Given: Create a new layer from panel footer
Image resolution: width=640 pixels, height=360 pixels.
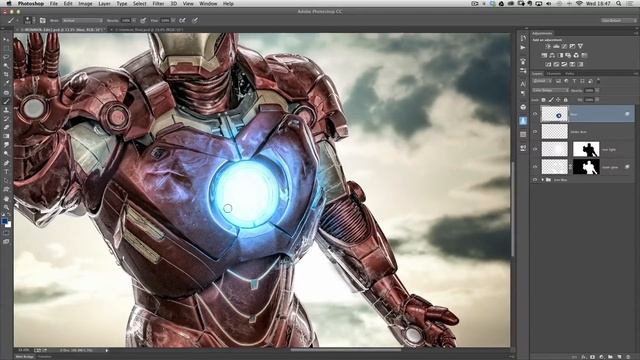Looking at the screenshot, I should point(619,357).
